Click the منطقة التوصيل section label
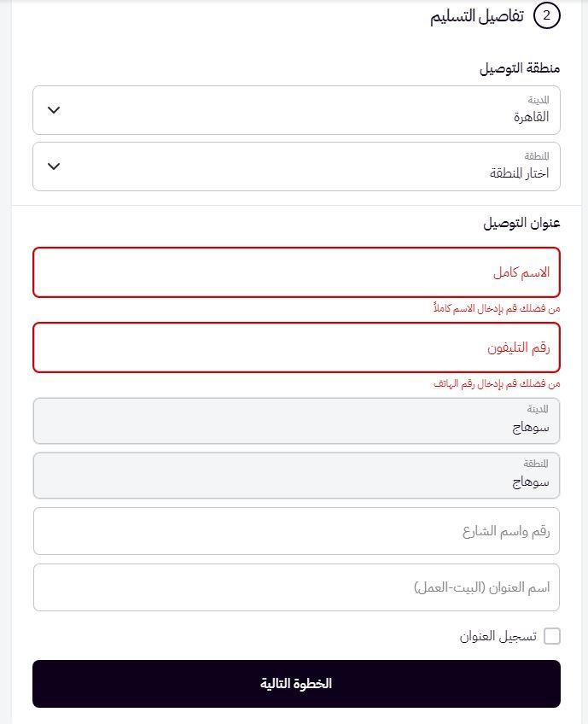Screen dimensions: 588x724 click(520, 68)
